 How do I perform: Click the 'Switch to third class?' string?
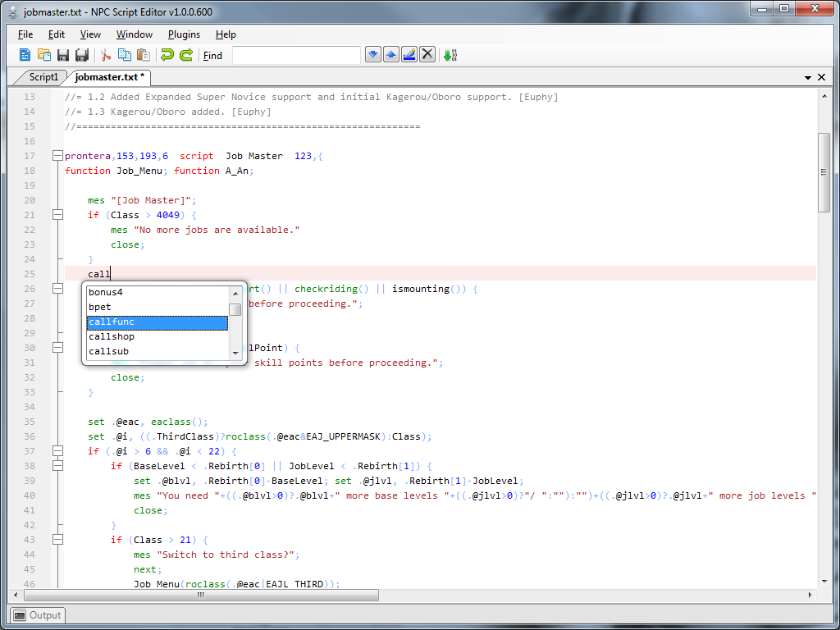point(228,555)
